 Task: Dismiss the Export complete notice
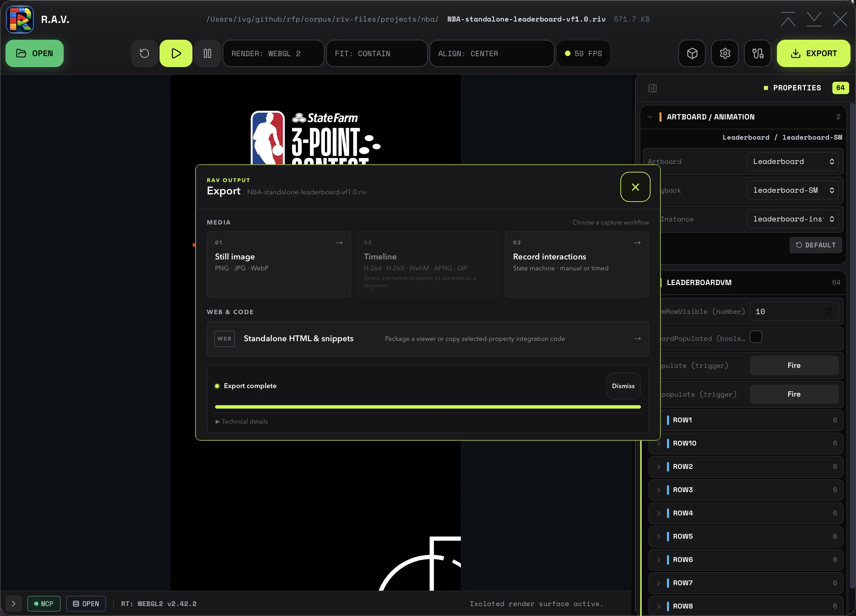(623, 386)
